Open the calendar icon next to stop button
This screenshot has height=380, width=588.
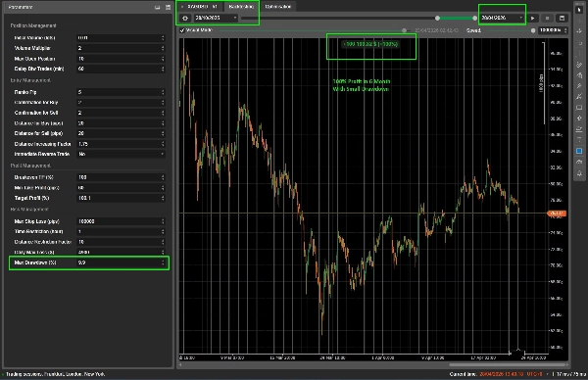pos(562,18)
